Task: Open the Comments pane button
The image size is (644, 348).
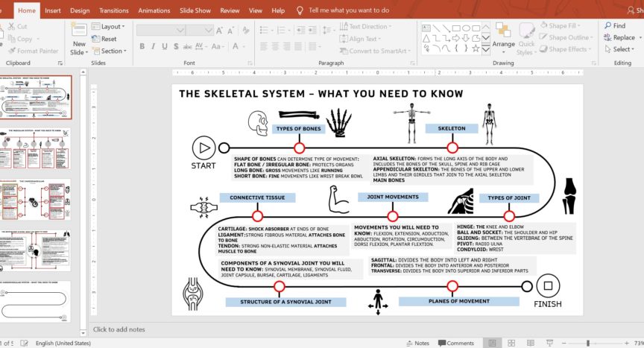Action: (455, 343)
